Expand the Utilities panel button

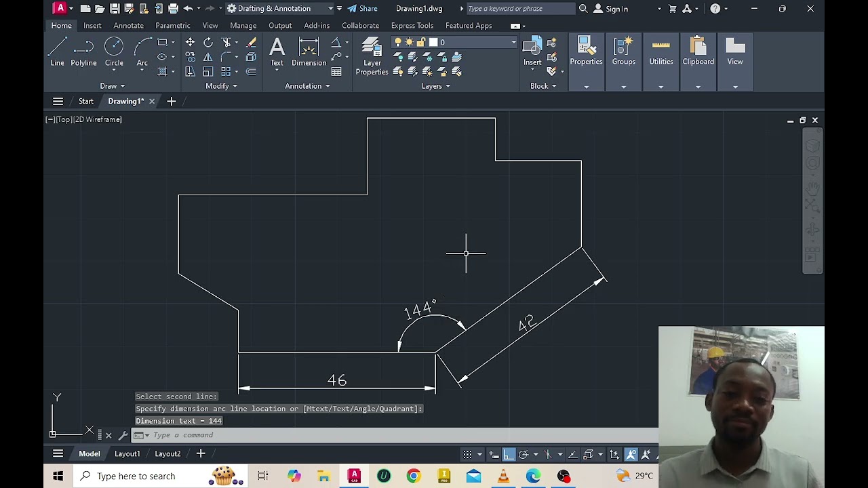pos(661,62)
